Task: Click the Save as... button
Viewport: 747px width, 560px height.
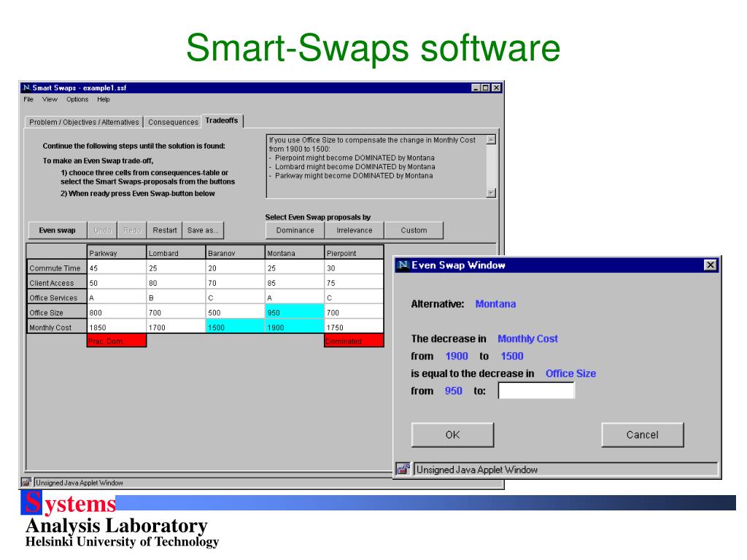Action: coord(203,230)
